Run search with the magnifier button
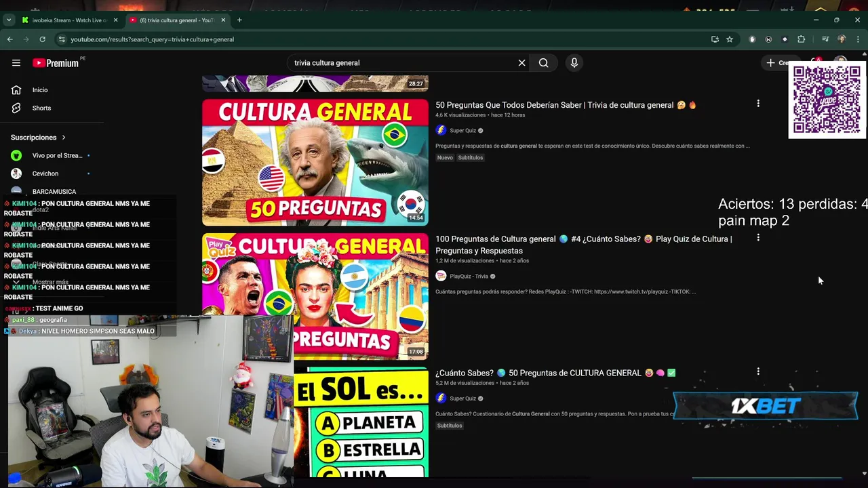Viewport: 868px width, 488px height. click(543, 63)
